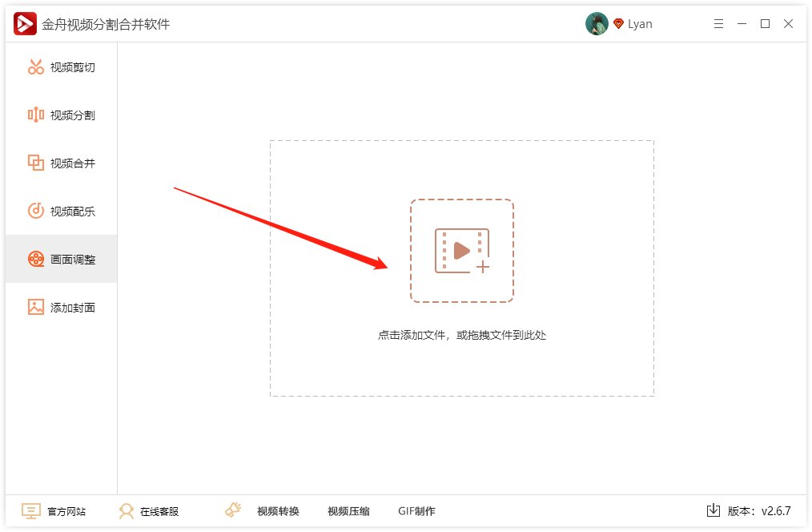Click 视频压缩 at the bottom bar
812x532 pixels.
click(348, 510)
